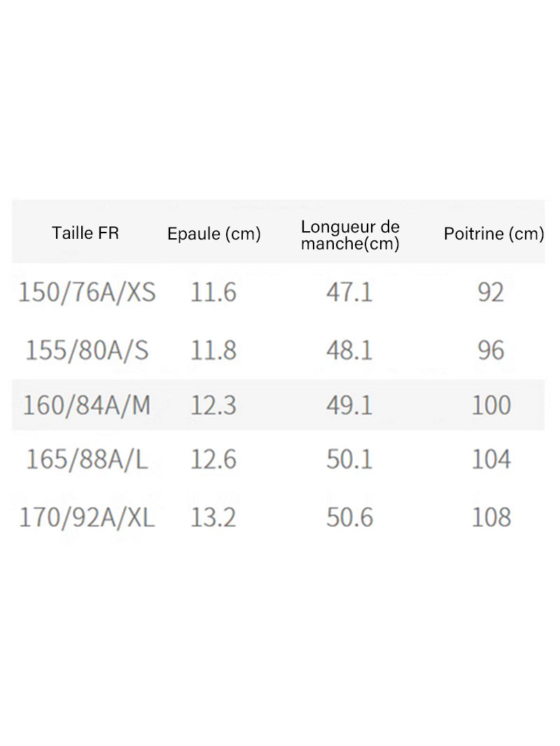Select the 155/80A/S size label

[x=87, y=351]
